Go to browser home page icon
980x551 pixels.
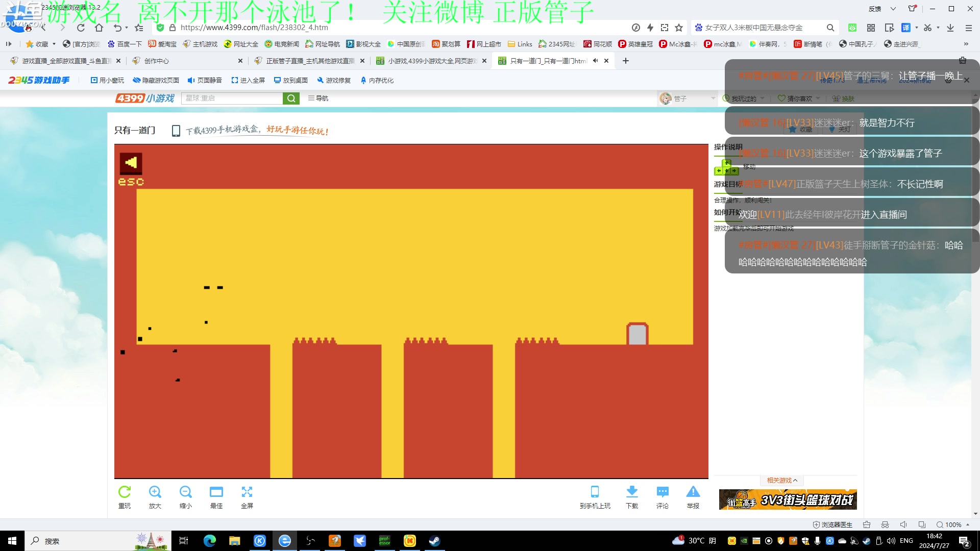(99, 28)
